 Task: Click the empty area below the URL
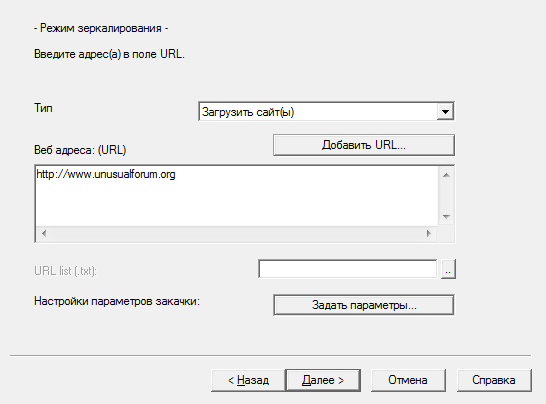237,205
